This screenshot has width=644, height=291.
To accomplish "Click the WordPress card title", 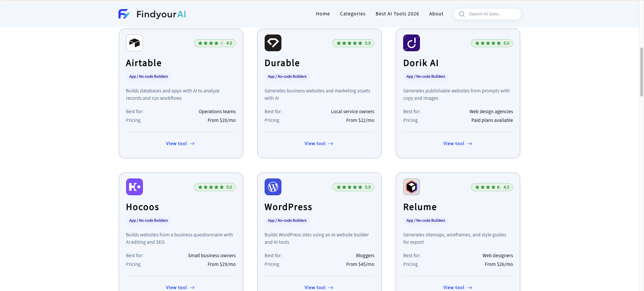I will [x=288, y=207].
